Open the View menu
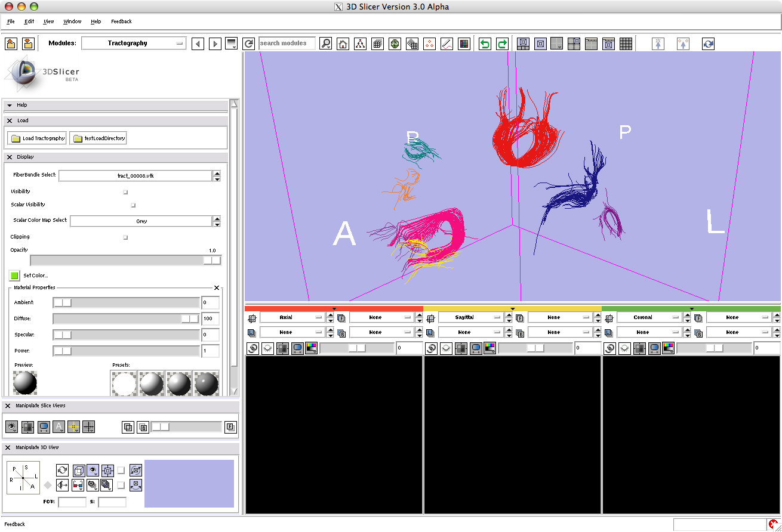Screen dimensions: 782x532 pos(48,21)
